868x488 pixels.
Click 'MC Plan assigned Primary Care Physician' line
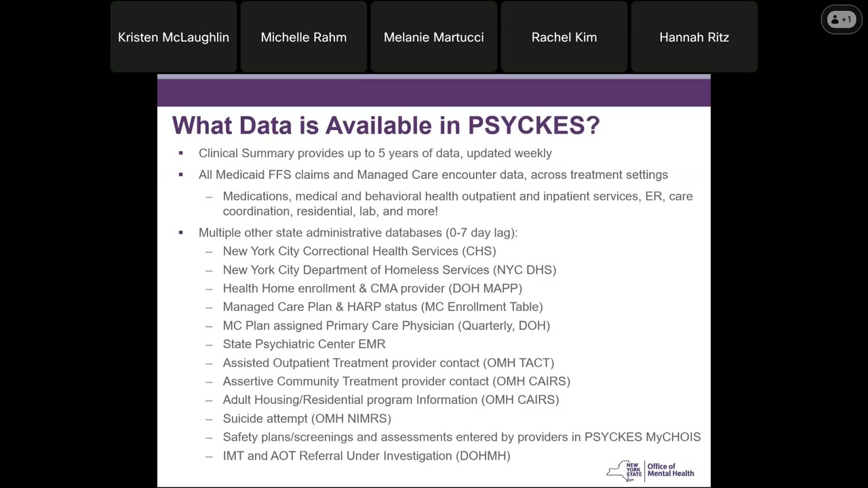387,325
